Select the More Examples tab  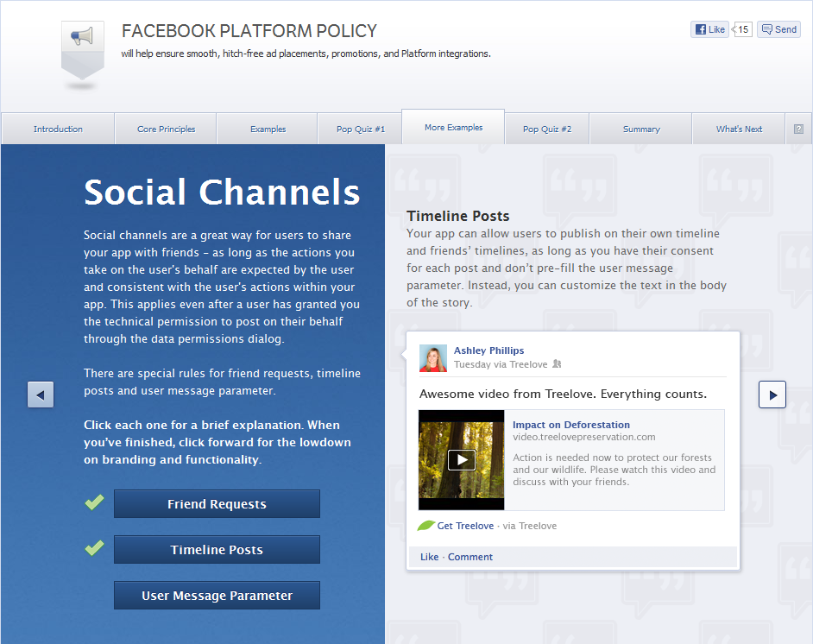453,127
